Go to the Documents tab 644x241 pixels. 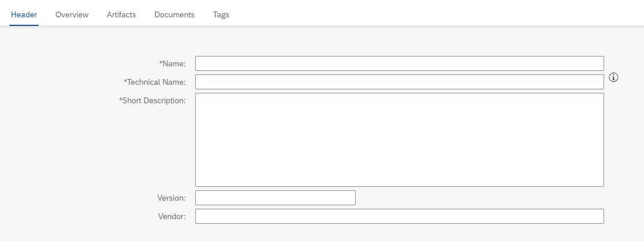[x=174, y=14]
